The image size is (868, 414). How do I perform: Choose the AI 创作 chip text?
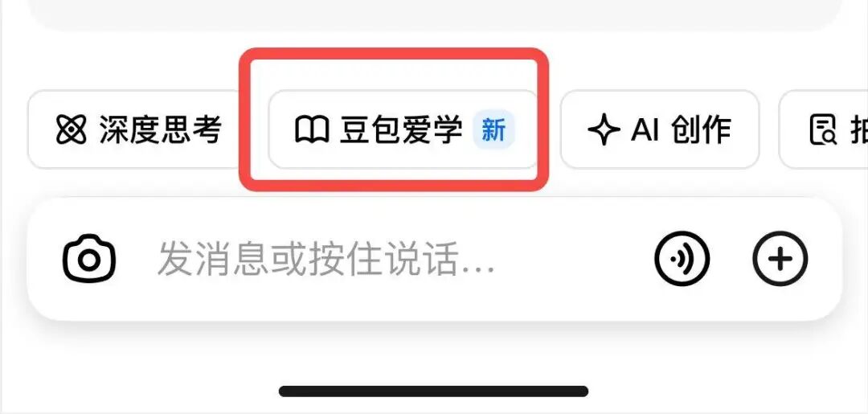[681, 130]
